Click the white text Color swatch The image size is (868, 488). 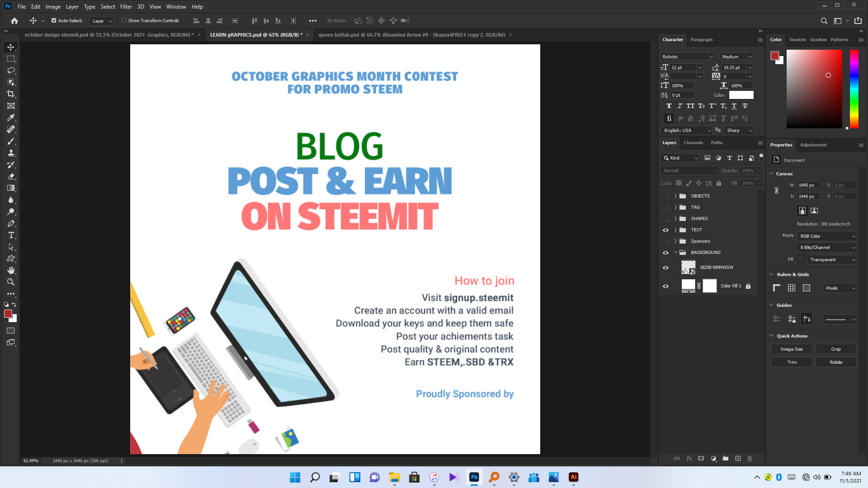coord(741,95)
